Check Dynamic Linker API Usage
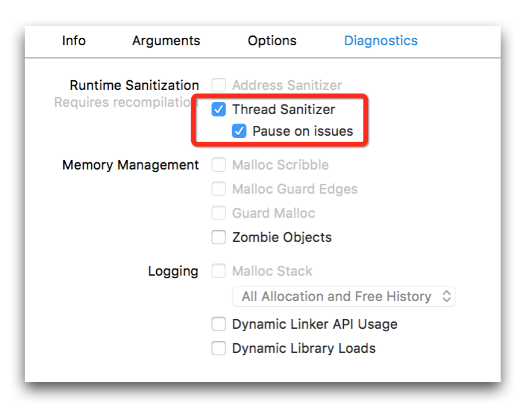Image resolution: width=532 pixels, height=415 pixels. point(218,325)
